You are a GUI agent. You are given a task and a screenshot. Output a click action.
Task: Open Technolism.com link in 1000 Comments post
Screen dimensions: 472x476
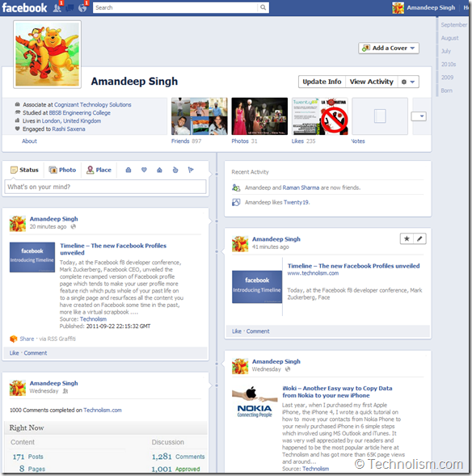click(x=103, y=410)
